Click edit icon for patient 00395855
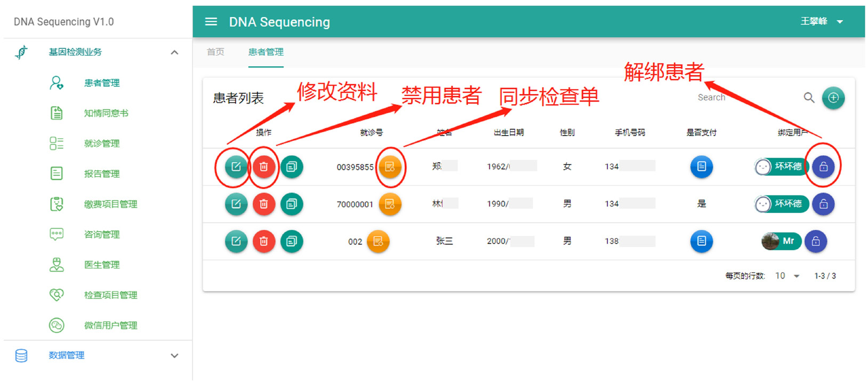This screenshot has height=381, width=868. (236, 167)
